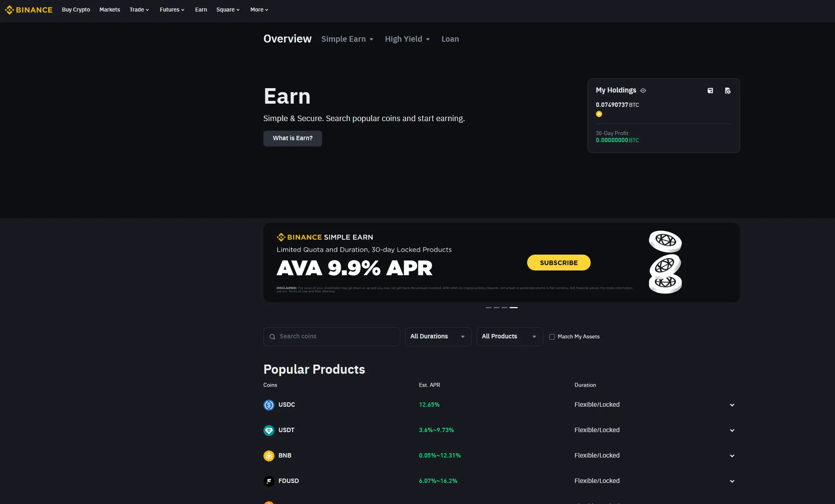This screenshot has width=835, height=504.
Task: Click the search magnifier icon
Action: tap(273, 336)
